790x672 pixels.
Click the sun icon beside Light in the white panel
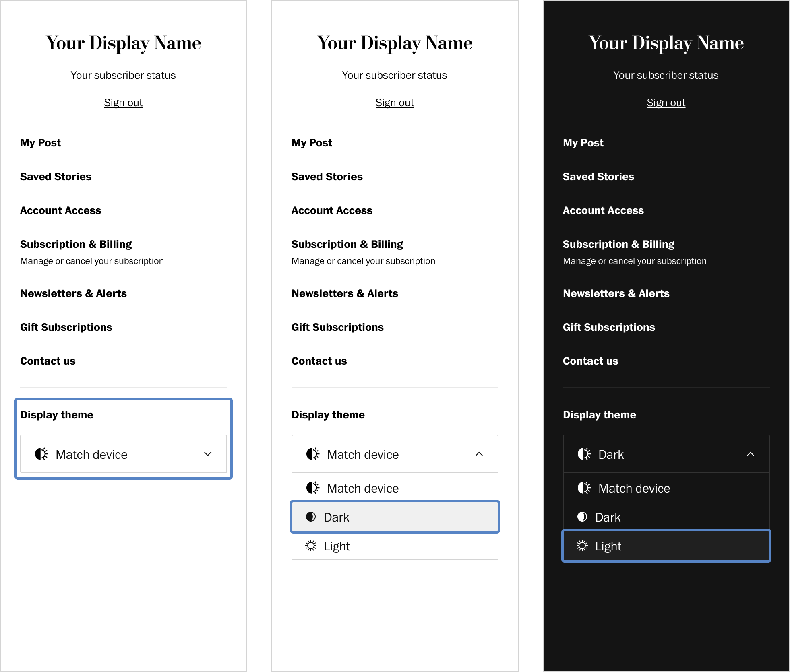click(311, 546)
